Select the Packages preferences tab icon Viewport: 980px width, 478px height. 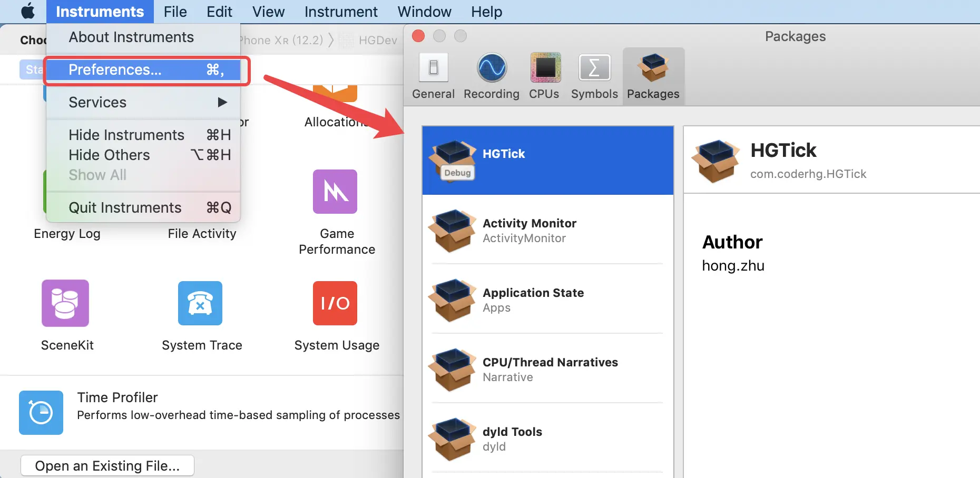[x=653, y=67]
